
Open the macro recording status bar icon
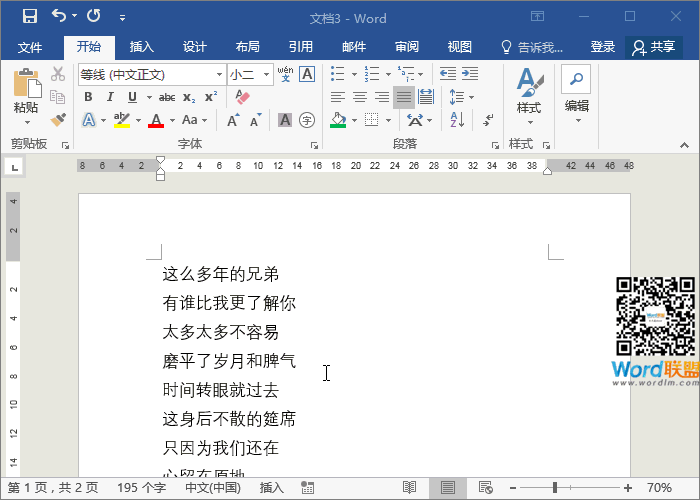308,488
